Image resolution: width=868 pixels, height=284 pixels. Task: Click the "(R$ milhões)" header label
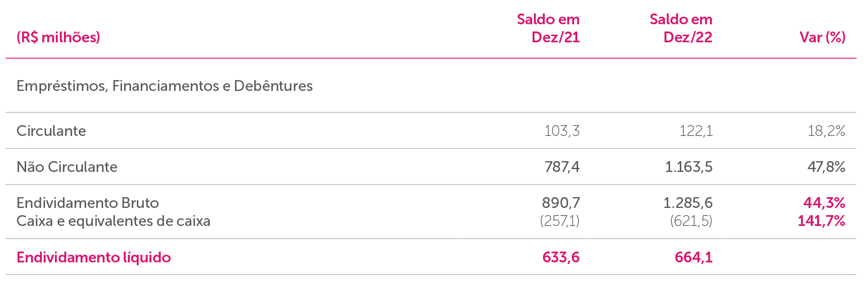[x=58, y=37]
